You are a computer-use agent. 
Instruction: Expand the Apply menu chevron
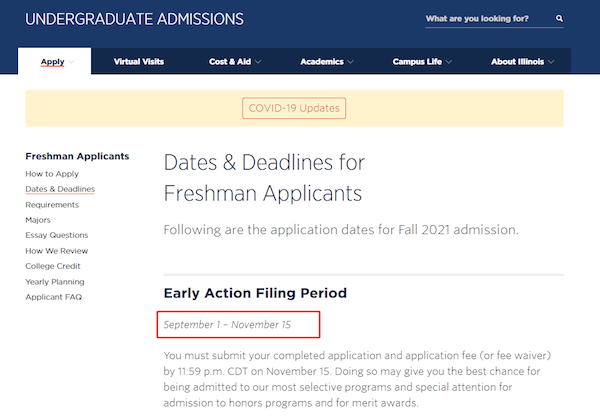click(72, 62)
